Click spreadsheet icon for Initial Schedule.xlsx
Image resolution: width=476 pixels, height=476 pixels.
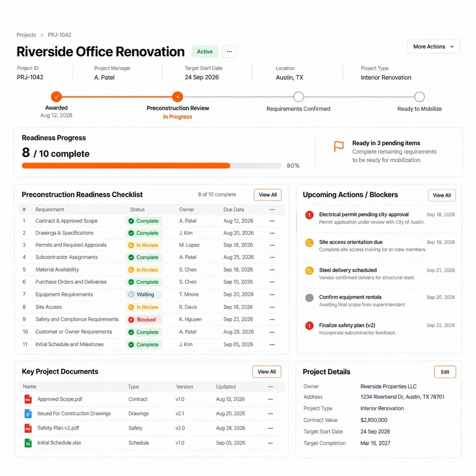tap(28, 443)
